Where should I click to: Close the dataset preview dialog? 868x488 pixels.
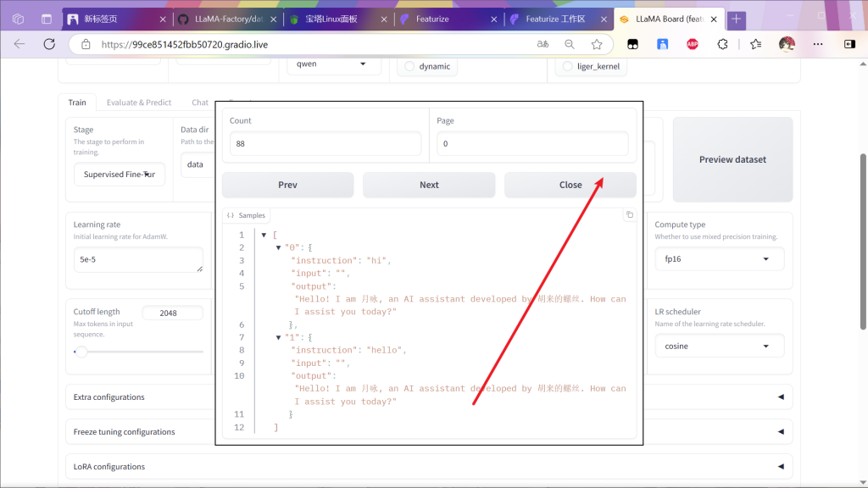[570, 185]
